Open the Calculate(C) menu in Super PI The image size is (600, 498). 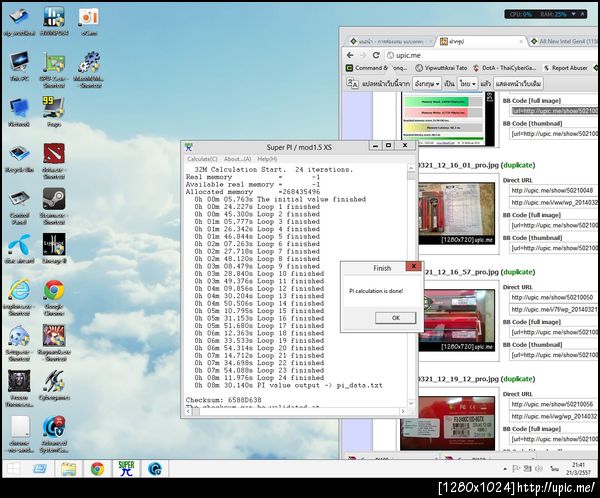click(202, 159)
